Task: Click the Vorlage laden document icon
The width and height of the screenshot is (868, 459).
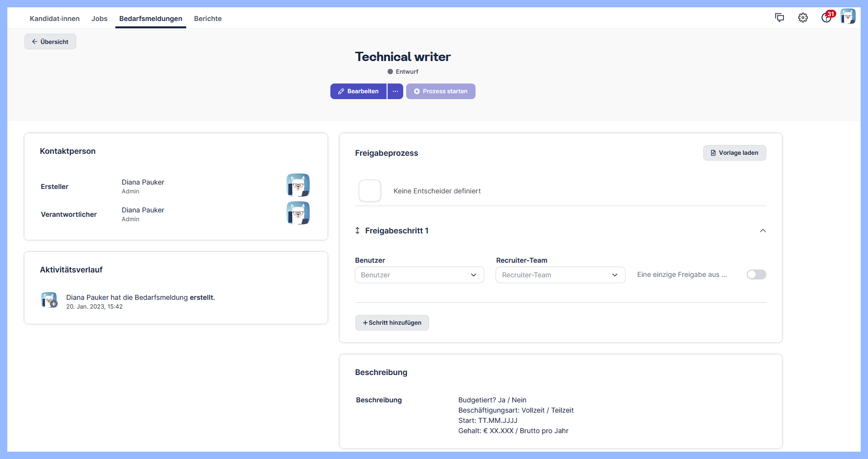Action: (x=713, y=153)
